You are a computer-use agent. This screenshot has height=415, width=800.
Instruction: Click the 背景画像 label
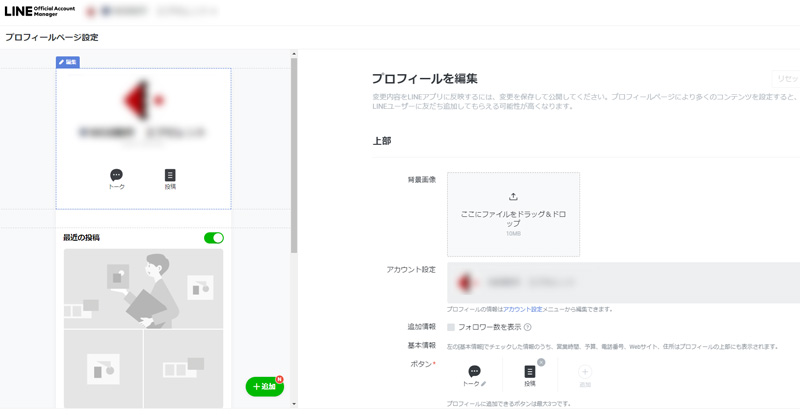(422, 180)
